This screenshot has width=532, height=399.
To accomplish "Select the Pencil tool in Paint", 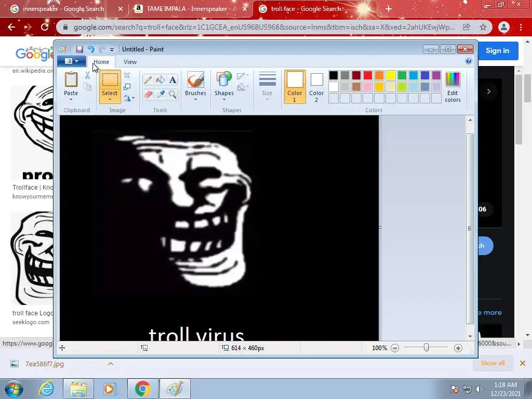I will coord(148,79).
